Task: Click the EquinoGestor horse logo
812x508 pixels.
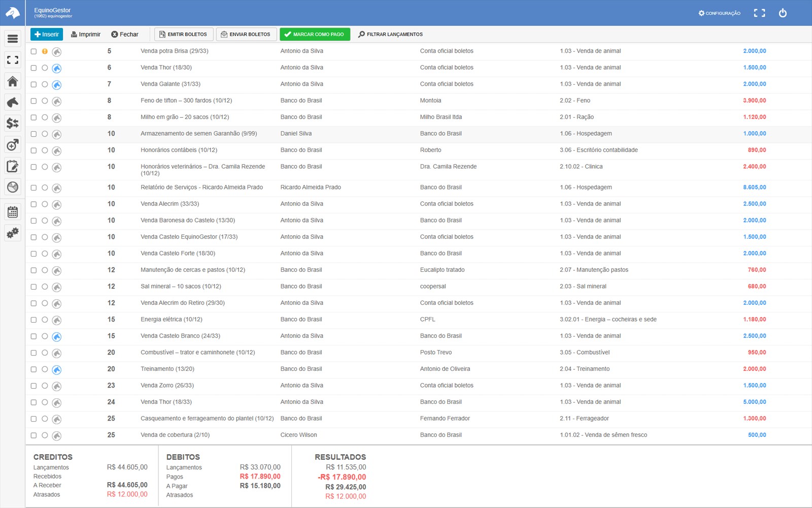Action: pyautogui.click(x=12, y=13)
